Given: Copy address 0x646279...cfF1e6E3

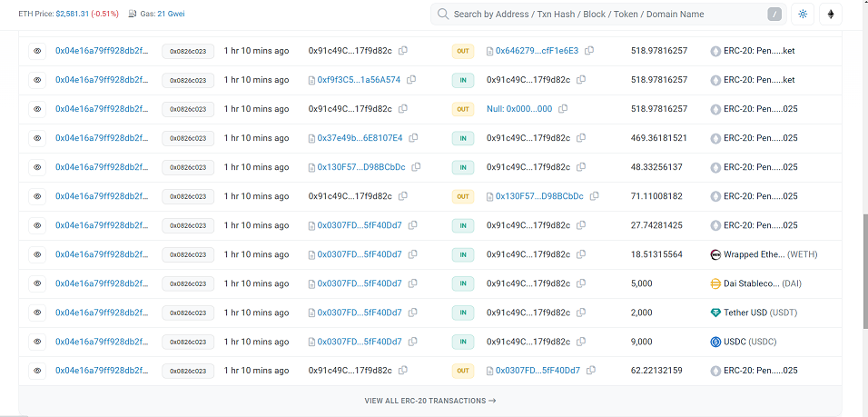Looking at the screenshot, I should pos(589,50).
